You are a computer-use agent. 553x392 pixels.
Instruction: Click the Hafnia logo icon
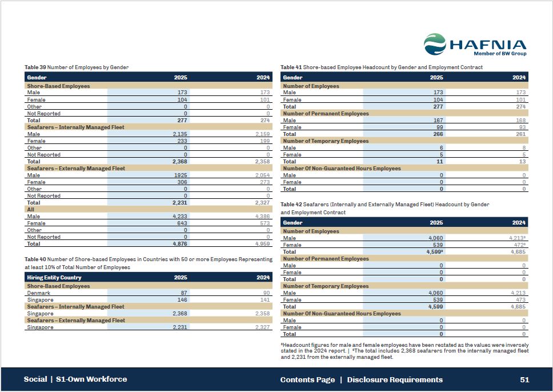pyautogui.click(x=435, y=43)
